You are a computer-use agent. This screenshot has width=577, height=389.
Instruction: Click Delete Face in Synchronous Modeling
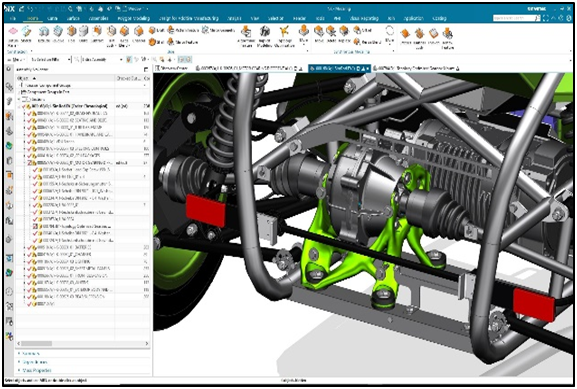point(331,33)
